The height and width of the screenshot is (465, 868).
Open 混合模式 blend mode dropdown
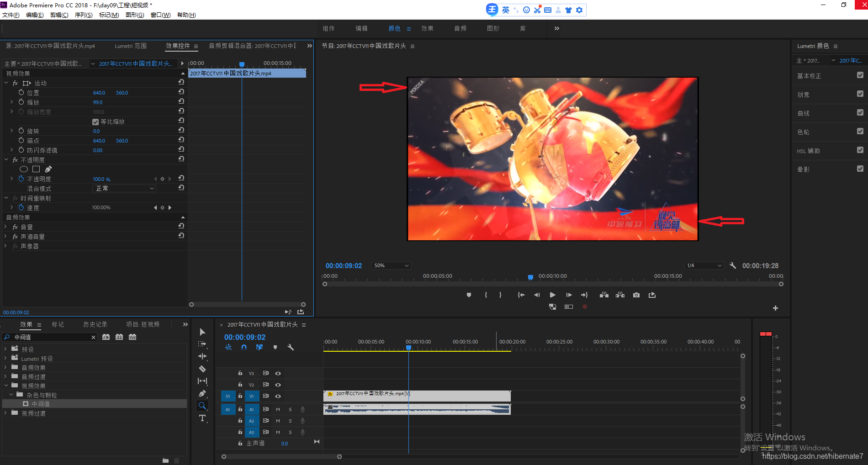[x=124, y=188]
